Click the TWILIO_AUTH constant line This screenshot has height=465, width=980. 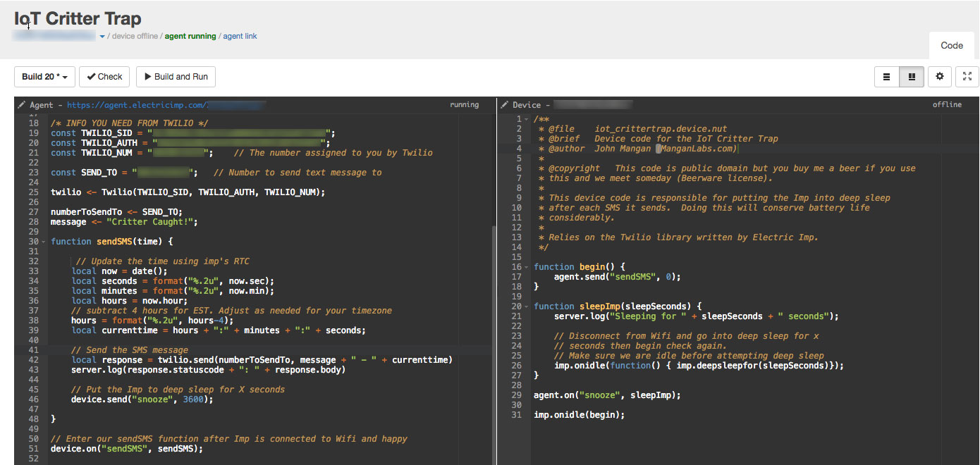[190, 143]
